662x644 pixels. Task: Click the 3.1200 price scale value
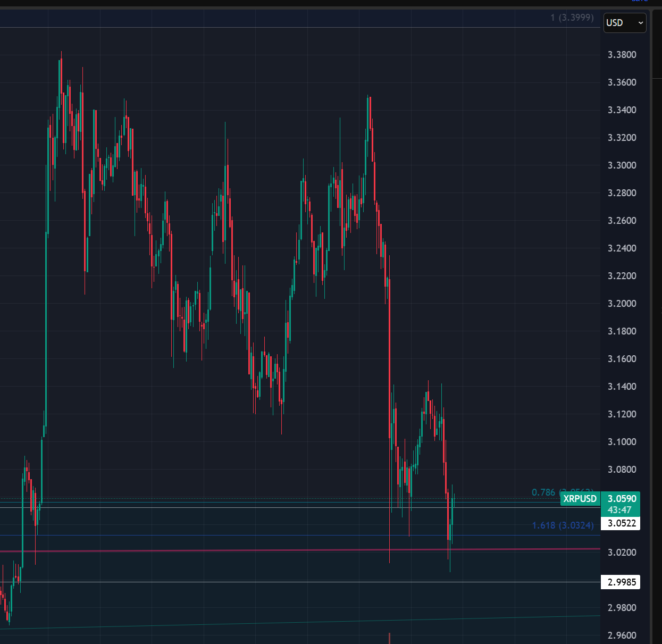pos(622,414)
